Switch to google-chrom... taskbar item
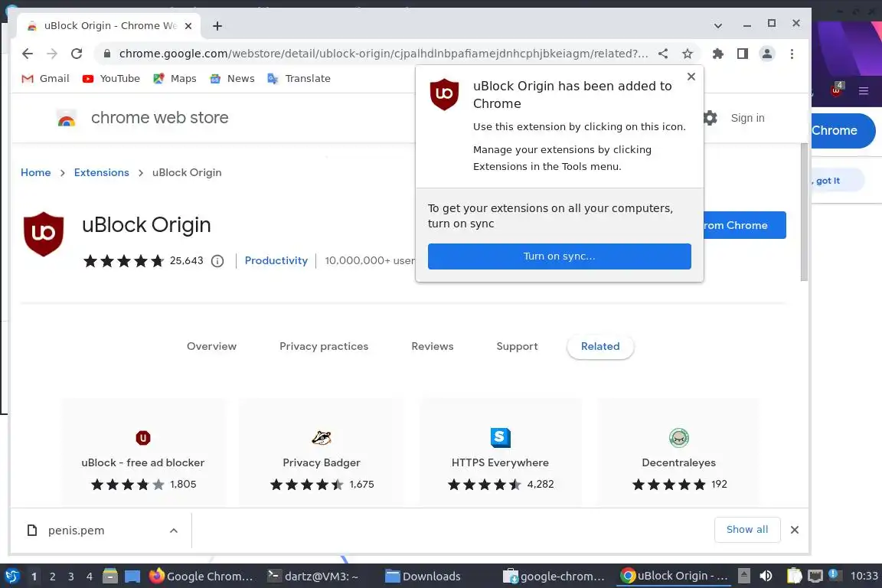The height and width of the screenshot is (588, 882). point(554,576)
